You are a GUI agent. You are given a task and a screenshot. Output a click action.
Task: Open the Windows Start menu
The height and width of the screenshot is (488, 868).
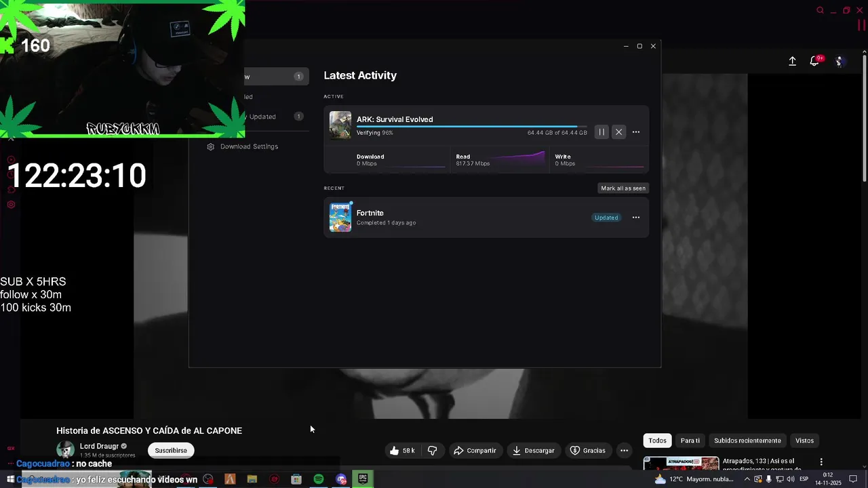point(10,479)
